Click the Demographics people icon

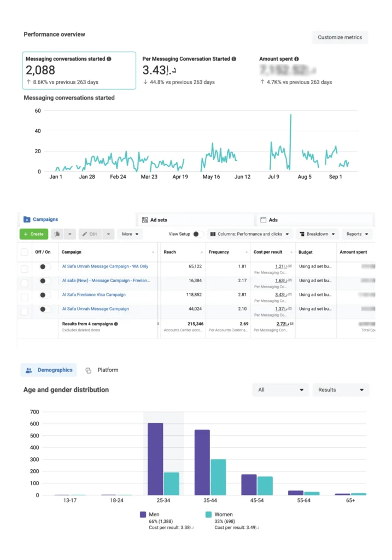point(29,370)
